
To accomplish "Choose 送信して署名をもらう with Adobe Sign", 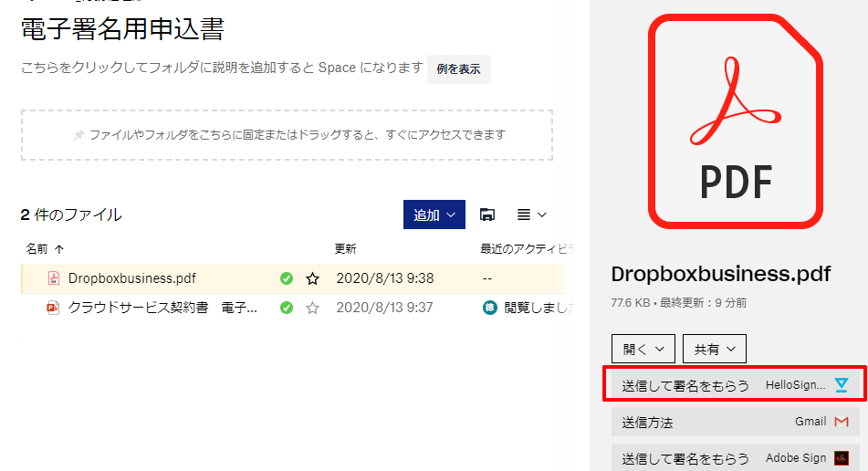I will click(735, 457).
